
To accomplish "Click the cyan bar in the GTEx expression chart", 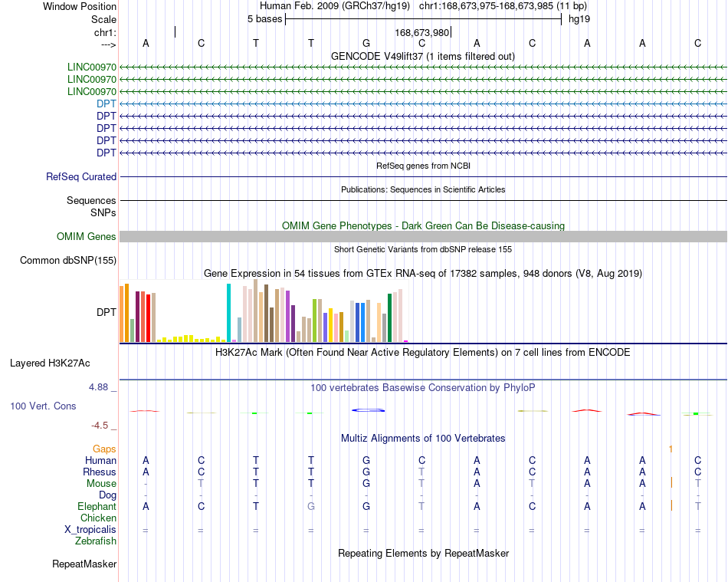I will coord(228,313).
